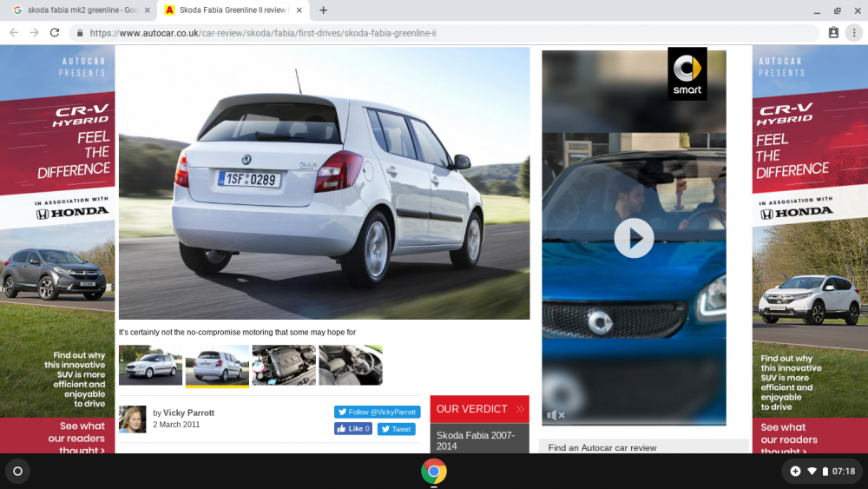Open the ChromeOS launcher button
868x489 pixels.
click(x=17, y=472)
